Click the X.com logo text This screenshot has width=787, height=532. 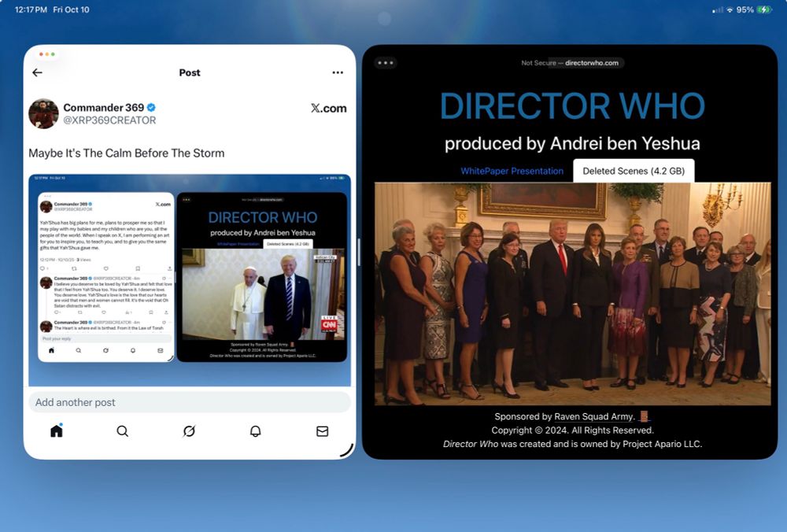pyautogui.click(x=329, y=109)
